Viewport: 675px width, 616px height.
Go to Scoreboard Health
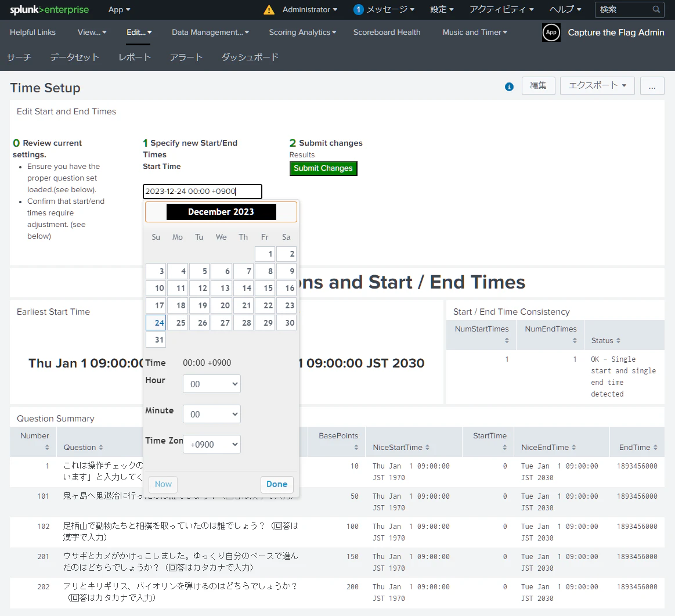tap(387, 33)
